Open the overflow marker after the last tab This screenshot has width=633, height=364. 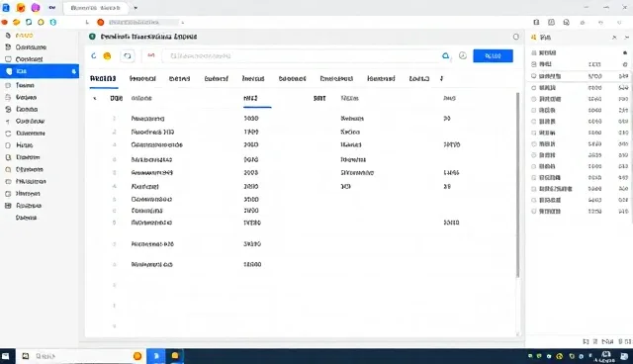pyautogui.click(x=442, y=79)
